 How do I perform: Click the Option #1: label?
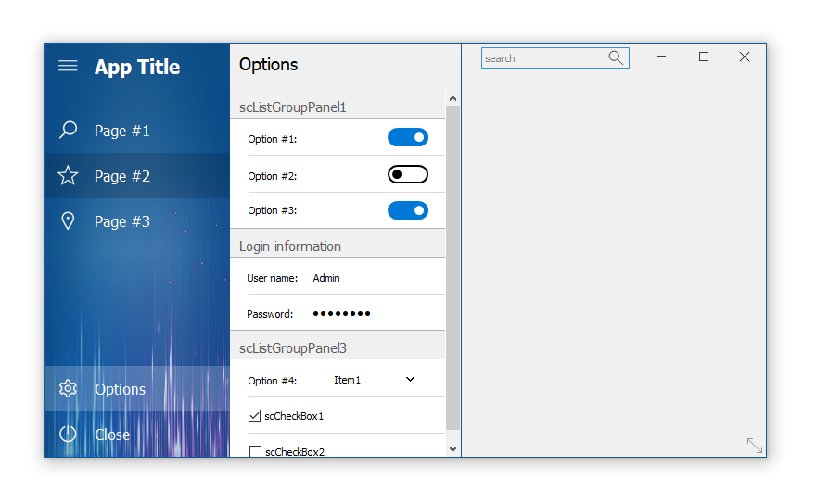click(273, 139)
